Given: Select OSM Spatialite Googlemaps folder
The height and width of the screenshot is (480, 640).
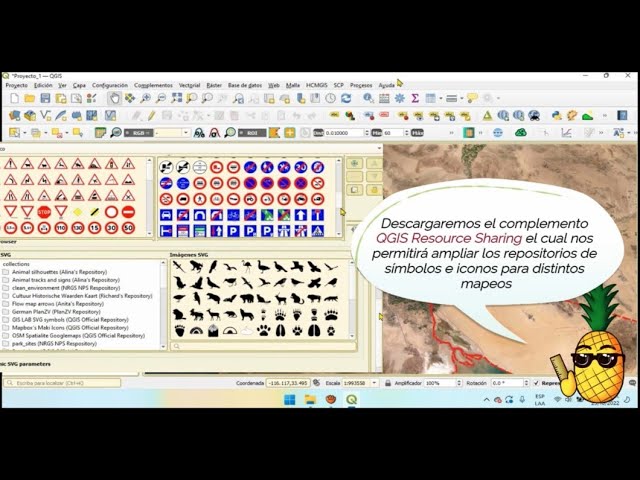Looking at the screenshot, I should pyautogui.click(x=78, y=336).
